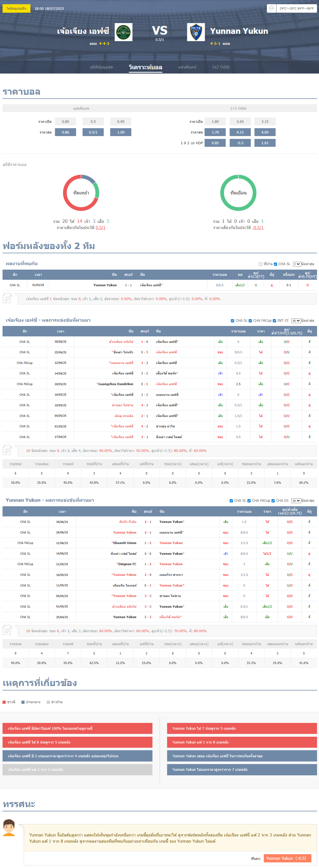Click ShaanXi Union team name
This screenshot has width=319, height=868.
click(x=125, y=543)
